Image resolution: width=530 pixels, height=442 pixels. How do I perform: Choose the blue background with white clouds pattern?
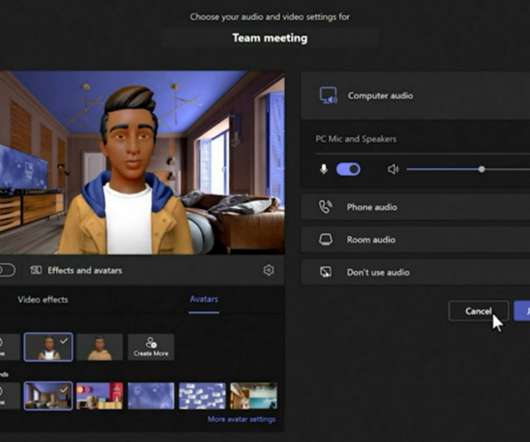[x=202, y=396]
